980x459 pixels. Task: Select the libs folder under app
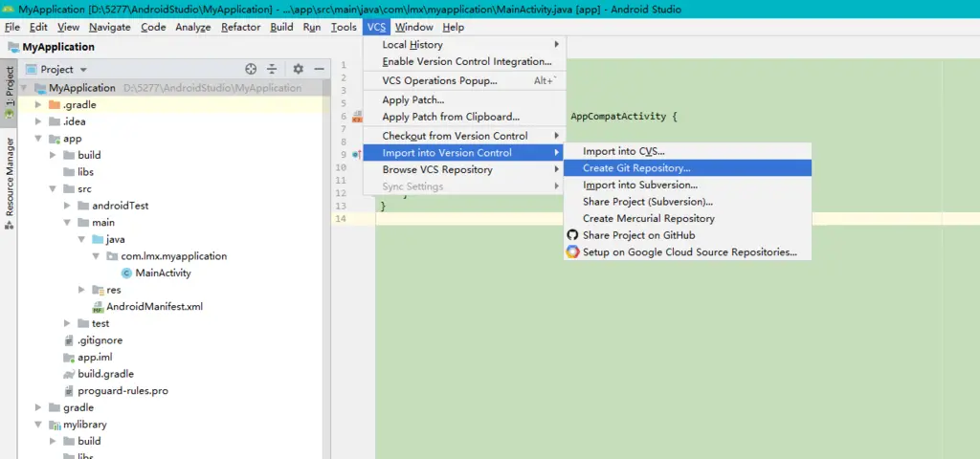point(85,172)
